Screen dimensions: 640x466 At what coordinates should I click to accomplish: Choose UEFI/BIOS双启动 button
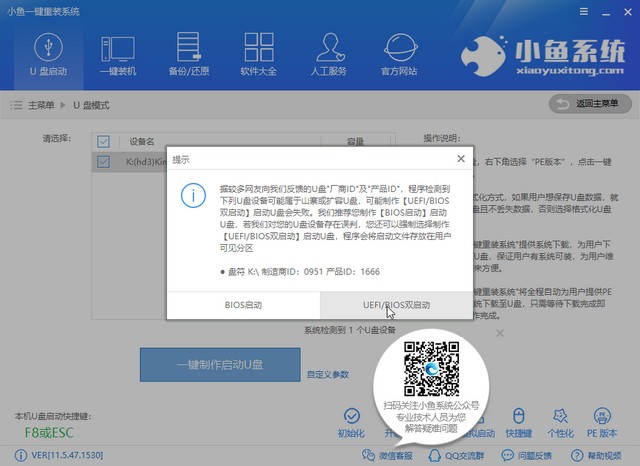396,304
